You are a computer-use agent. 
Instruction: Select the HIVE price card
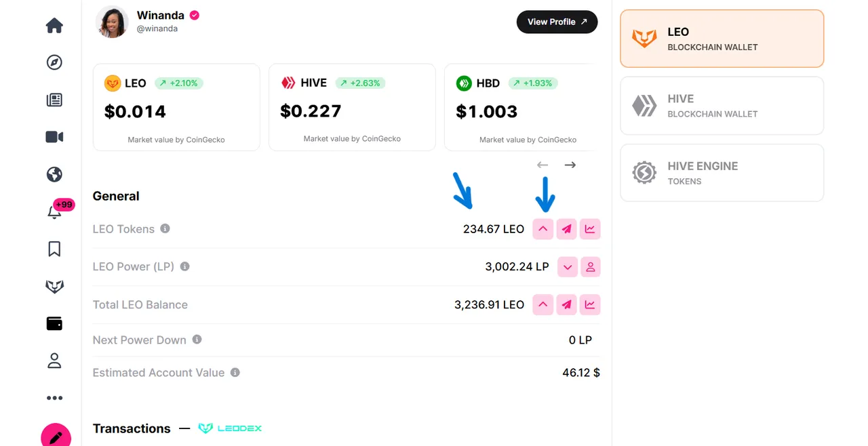coord(352,107)
